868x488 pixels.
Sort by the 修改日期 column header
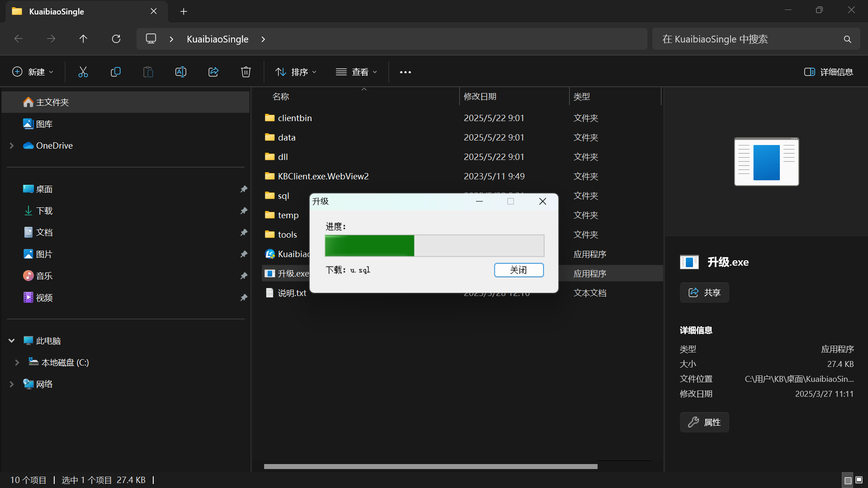pos(480,96)
